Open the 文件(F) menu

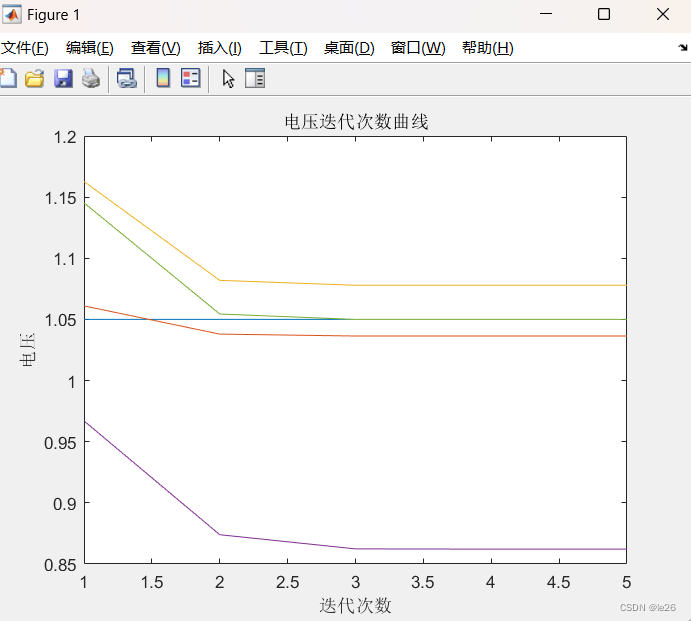pos(25,48)
